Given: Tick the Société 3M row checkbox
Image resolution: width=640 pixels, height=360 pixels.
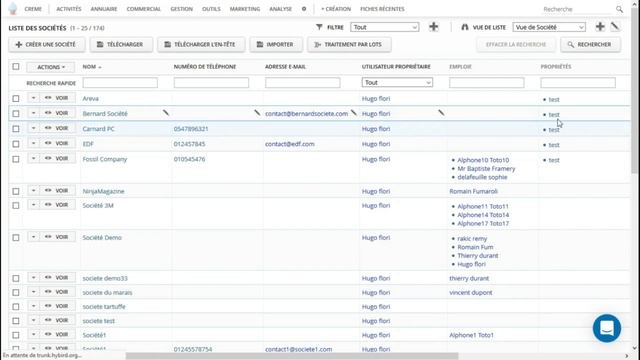Looking at the screenshot, I should pos(16,205).
